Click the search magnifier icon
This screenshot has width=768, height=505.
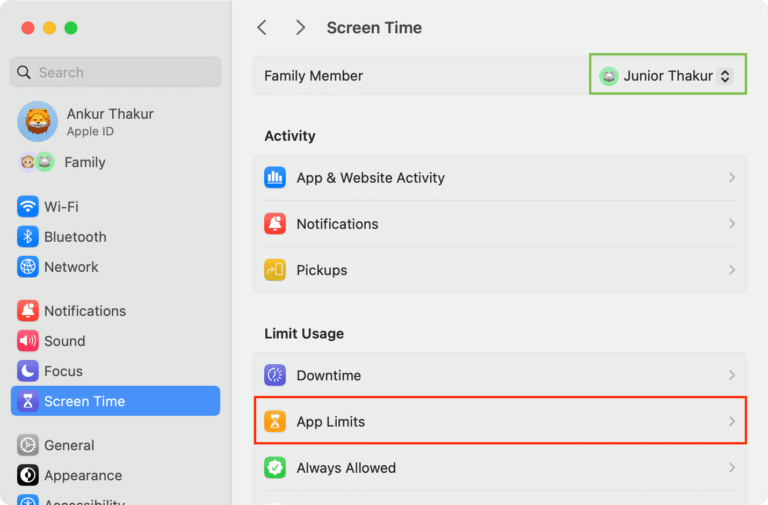click(x=24, y=72)
